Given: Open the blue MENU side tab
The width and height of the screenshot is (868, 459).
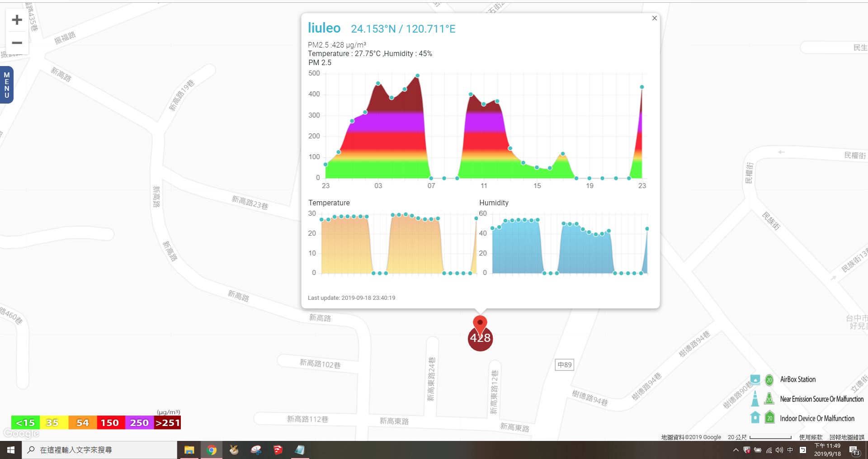Looking at the screenshot, I should click(x=6, y=85).
